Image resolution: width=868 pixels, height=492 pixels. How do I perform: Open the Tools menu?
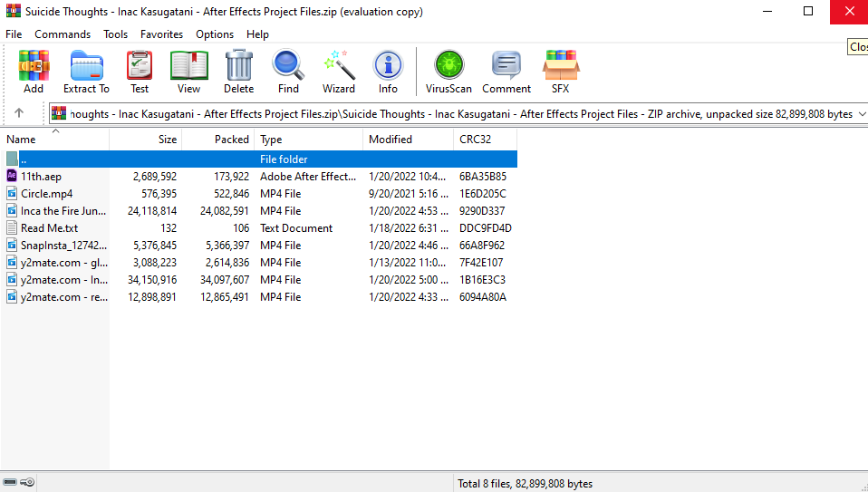[116, 34]
